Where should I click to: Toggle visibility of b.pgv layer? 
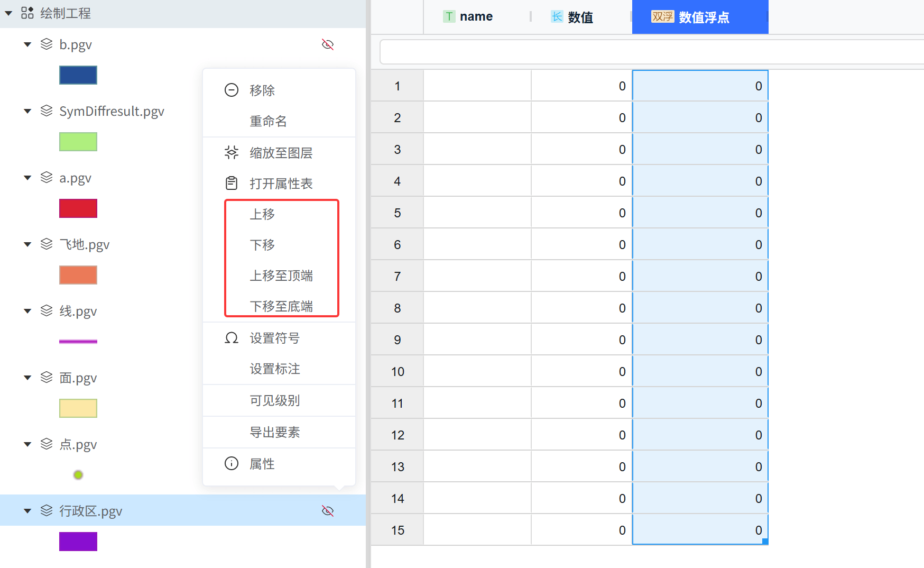pos(328,44)
